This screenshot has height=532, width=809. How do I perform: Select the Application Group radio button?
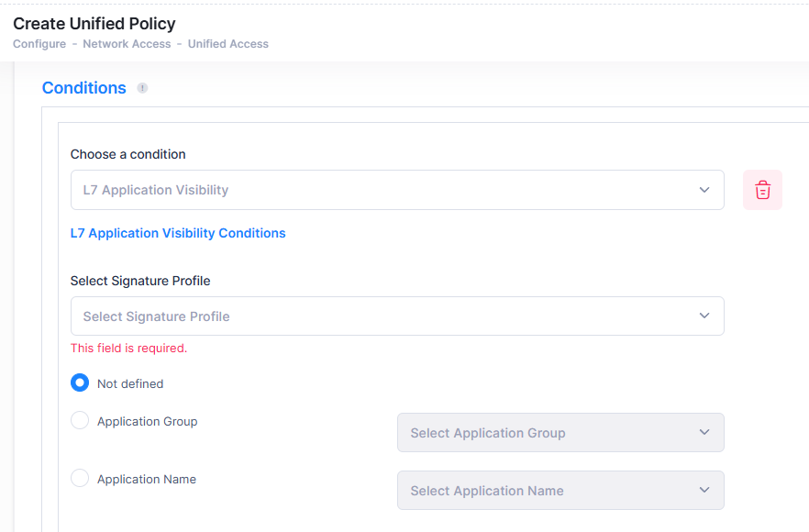pos(80,421)
